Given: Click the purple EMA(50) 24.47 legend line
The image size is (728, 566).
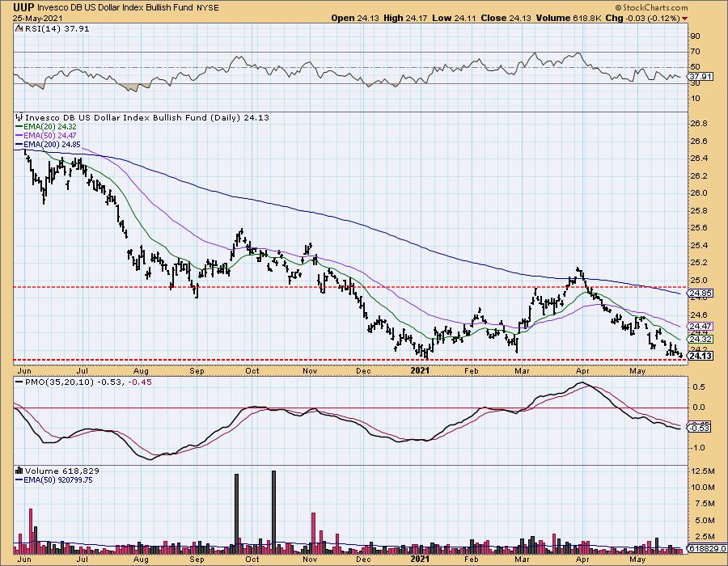Looking at the screenshot, I should (x=19, y=136).
